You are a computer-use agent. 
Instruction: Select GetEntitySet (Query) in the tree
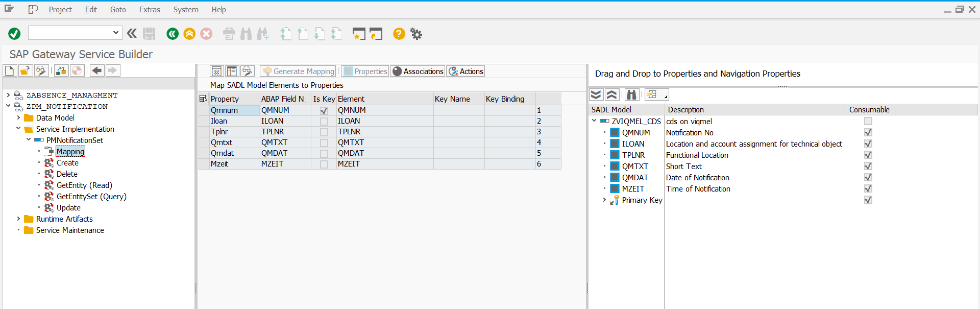coord(91,197)
